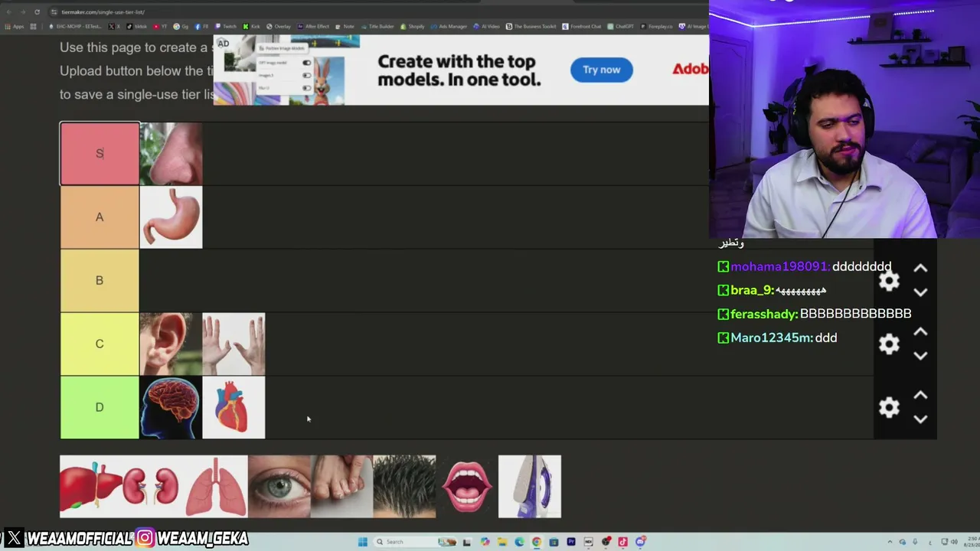
Task: Pick the foot image from unranked pool
Action: [x=342, y=487]
